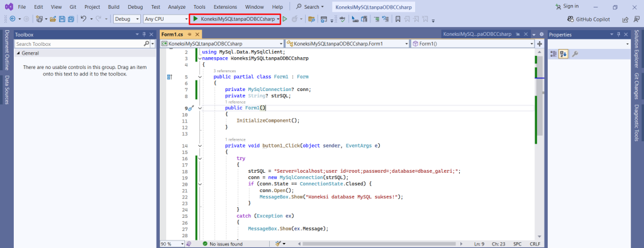
Task: Open the Analyze menu
Action: tap(177, 7)
